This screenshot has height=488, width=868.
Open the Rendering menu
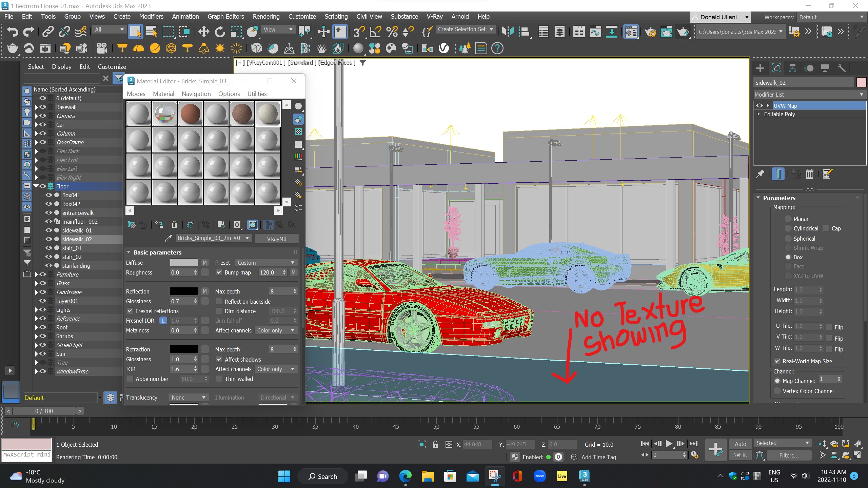(266, 16)
